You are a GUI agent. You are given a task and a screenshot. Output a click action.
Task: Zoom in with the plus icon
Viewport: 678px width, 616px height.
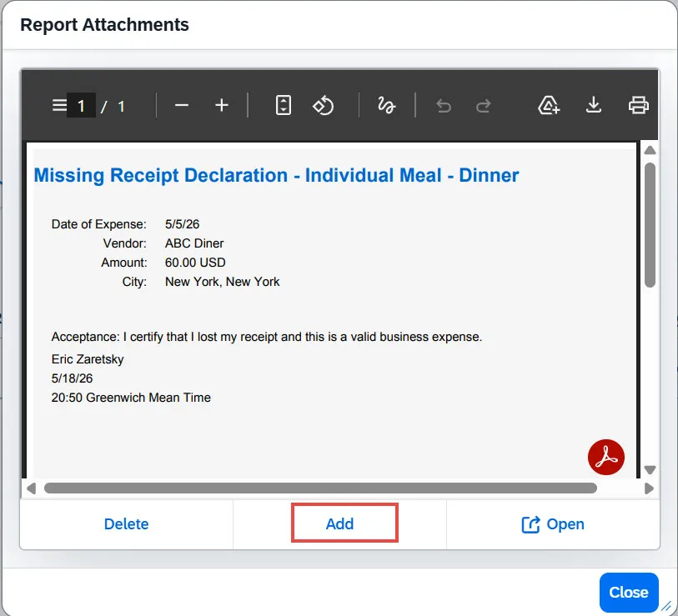(x=222, y=105)
